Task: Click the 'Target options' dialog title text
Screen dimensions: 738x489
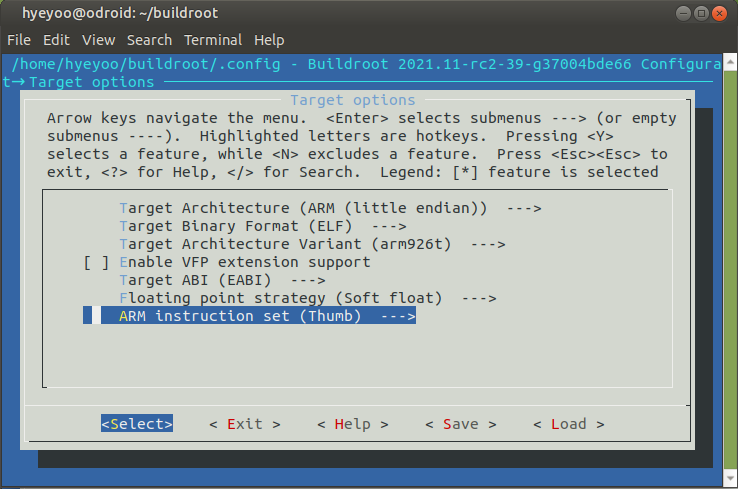Action: click(353, 100)
